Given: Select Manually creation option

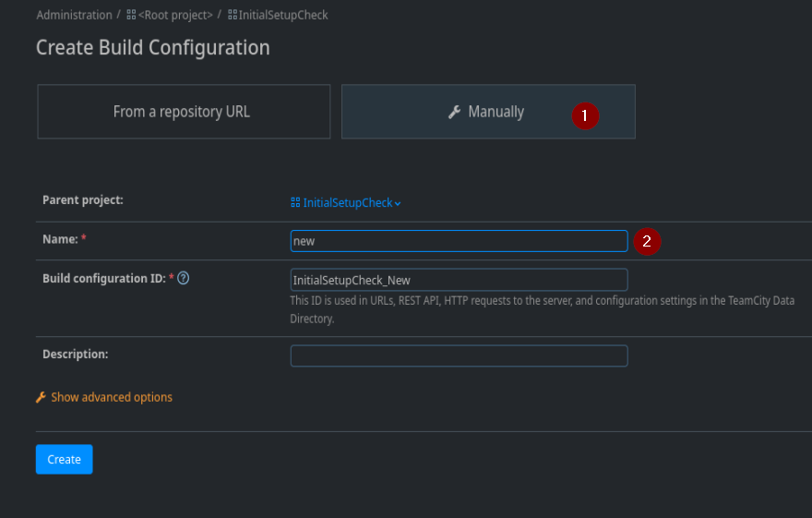Looking at the screenshot, I should [488, 112].
